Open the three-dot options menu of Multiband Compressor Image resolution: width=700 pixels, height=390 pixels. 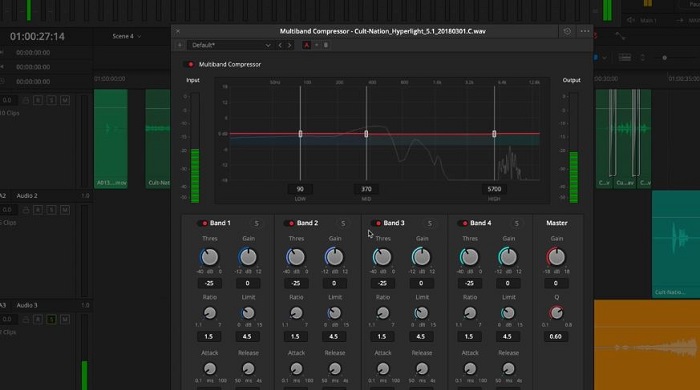585,31
